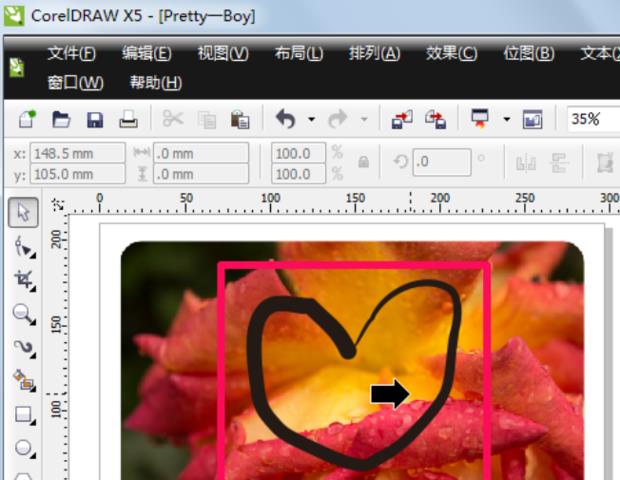Print the document using the printer icon
Screen dimensions: 620x480
(x=129, y=119)
